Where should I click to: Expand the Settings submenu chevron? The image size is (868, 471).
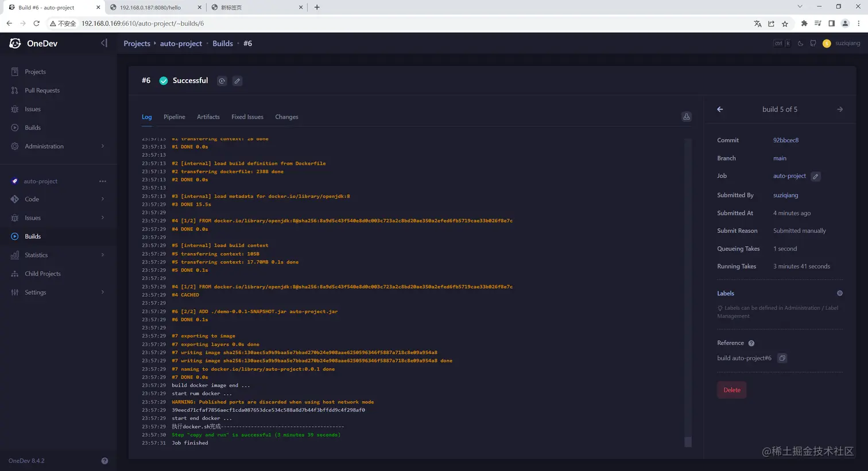point(103,293)
